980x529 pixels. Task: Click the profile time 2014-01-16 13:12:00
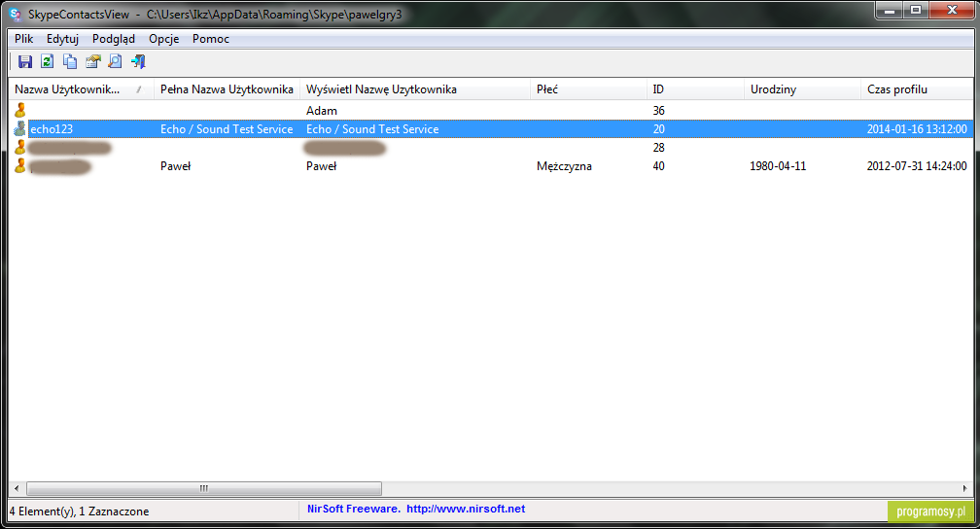point(916,129)
